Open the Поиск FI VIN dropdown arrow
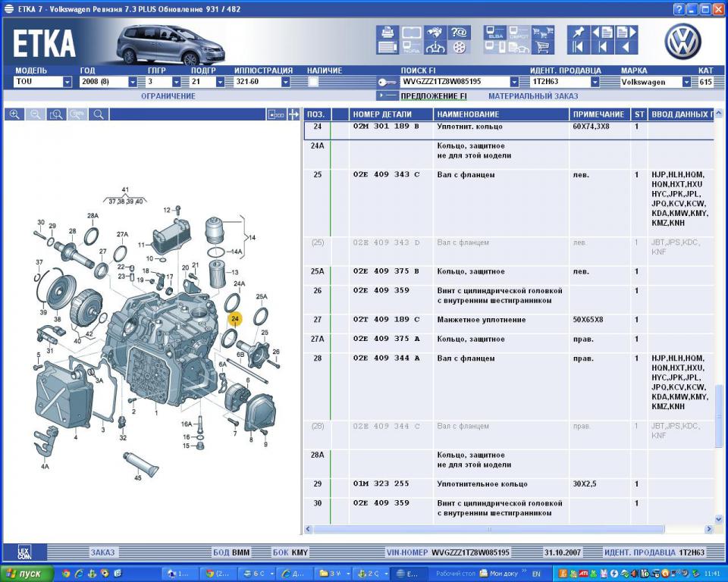Viewport: 728px width, 582px height. [x=514, y=82]
